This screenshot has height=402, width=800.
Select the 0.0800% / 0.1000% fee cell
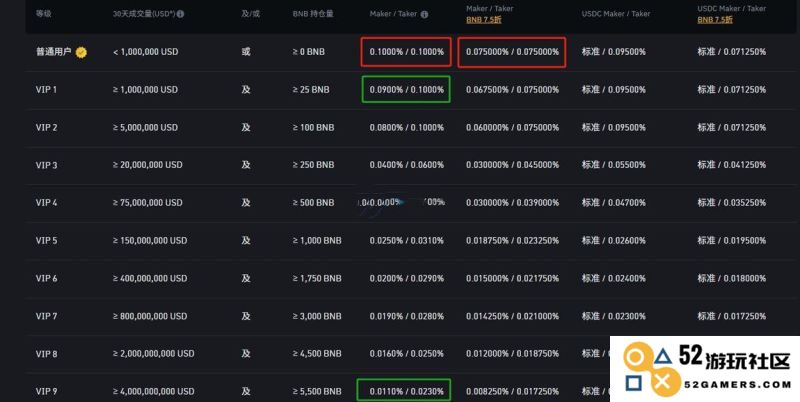pos(407,127)
